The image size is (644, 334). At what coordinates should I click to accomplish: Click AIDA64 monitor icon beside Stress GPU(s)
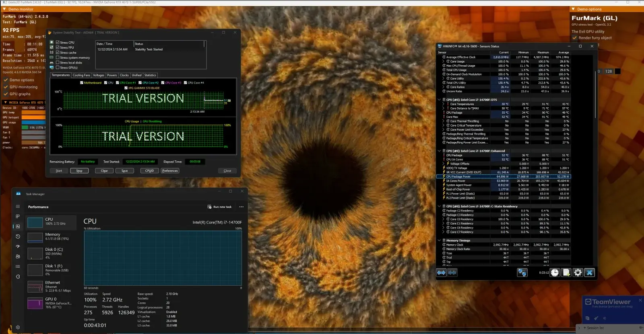click(52, 68)
